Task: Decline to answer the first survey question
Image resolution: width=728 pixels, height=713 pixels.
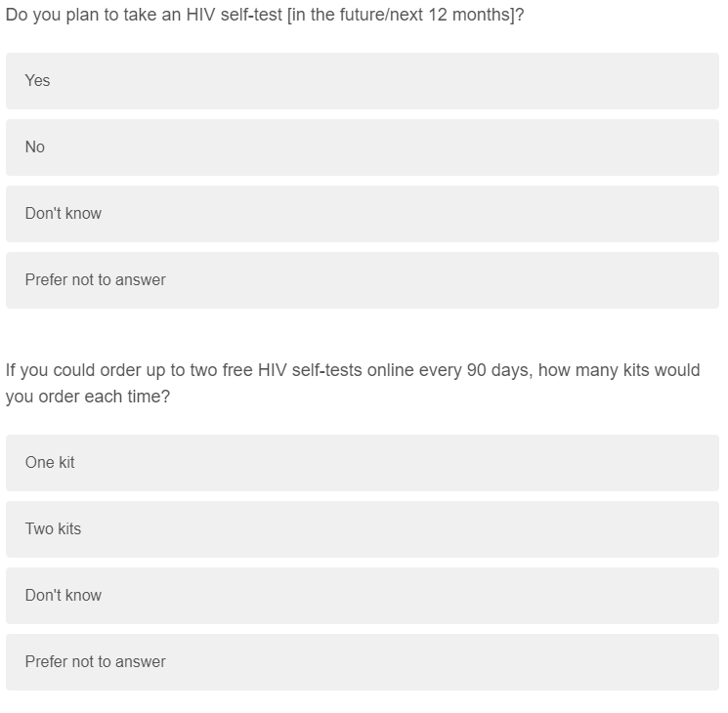Action: pos(362,280)
